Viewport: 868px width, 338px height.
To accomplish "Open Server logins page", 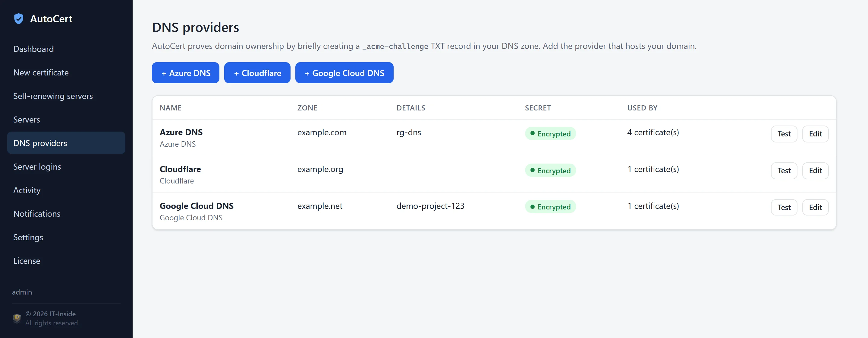I will click(x=66, y=167).
